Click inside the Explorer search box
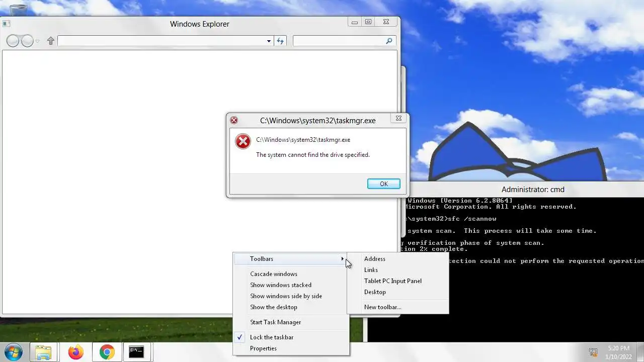The image size is (644, 362). 339,41
